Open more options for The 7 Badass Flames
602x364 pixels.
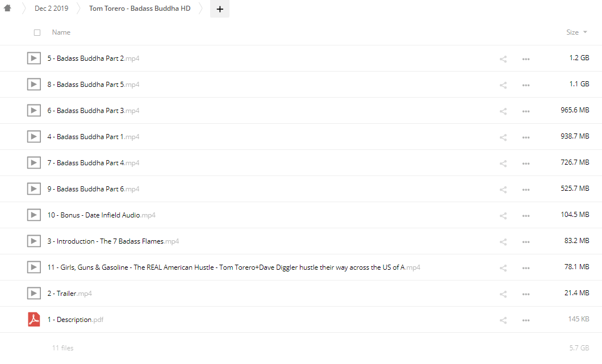pyautogui.click(x=526, y=242)
